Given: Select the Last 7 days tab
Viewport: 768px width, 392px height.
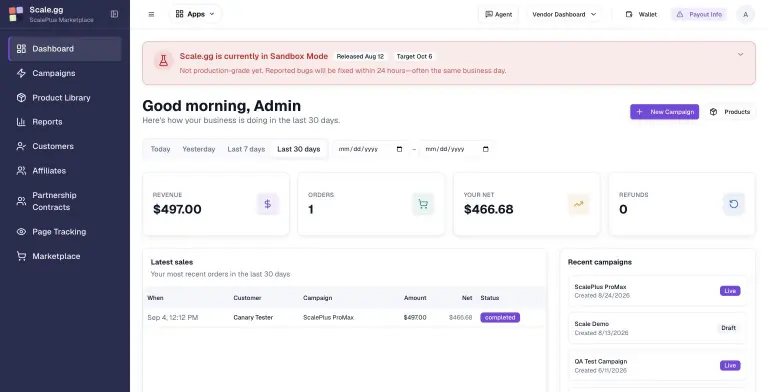Looking at the screenshot, I should 246,149.
